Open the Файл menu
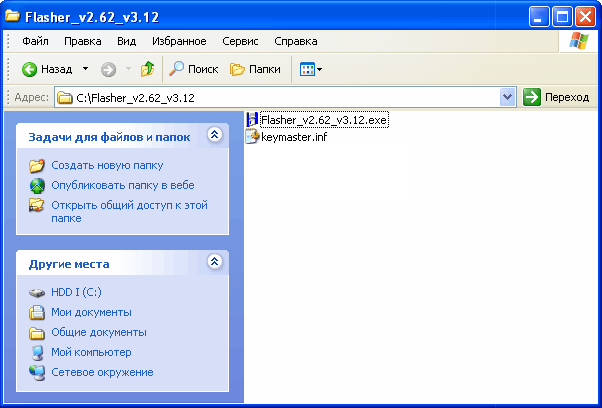The width and height of the screenshot is (602, 408). (34, 41)
